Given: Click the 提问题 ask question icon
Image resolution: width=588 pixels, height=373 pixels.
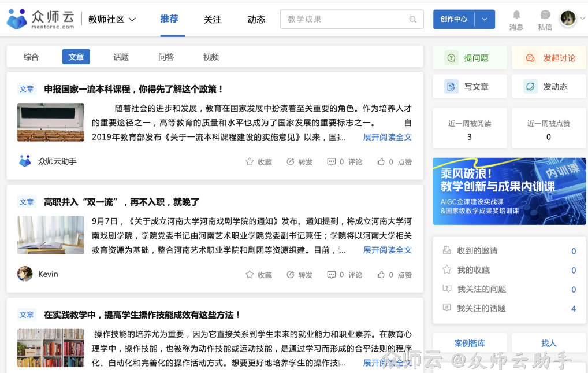Looking at the screenshot, I should pos(451,57).
